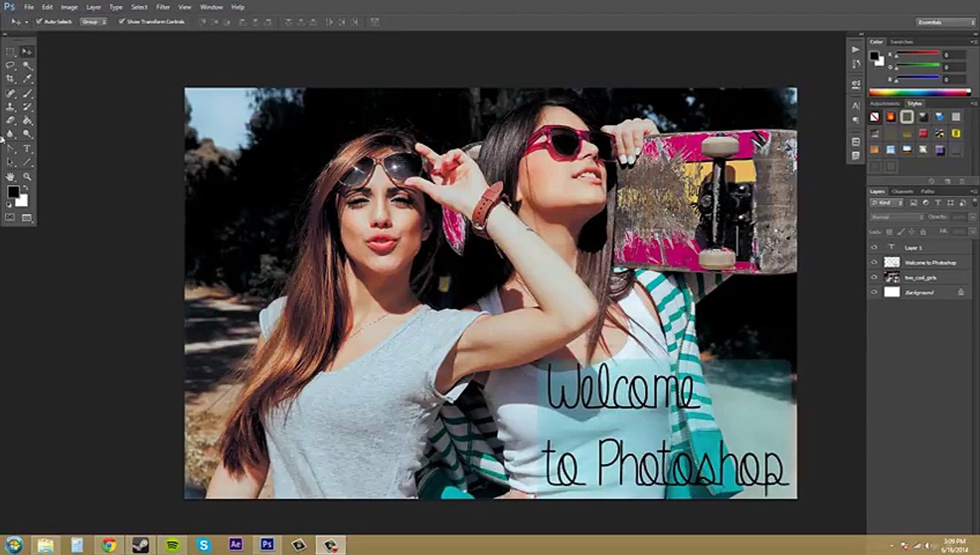Switch to the Channels tab
This screenshot has height=555, width=980.
coord(903,191)
